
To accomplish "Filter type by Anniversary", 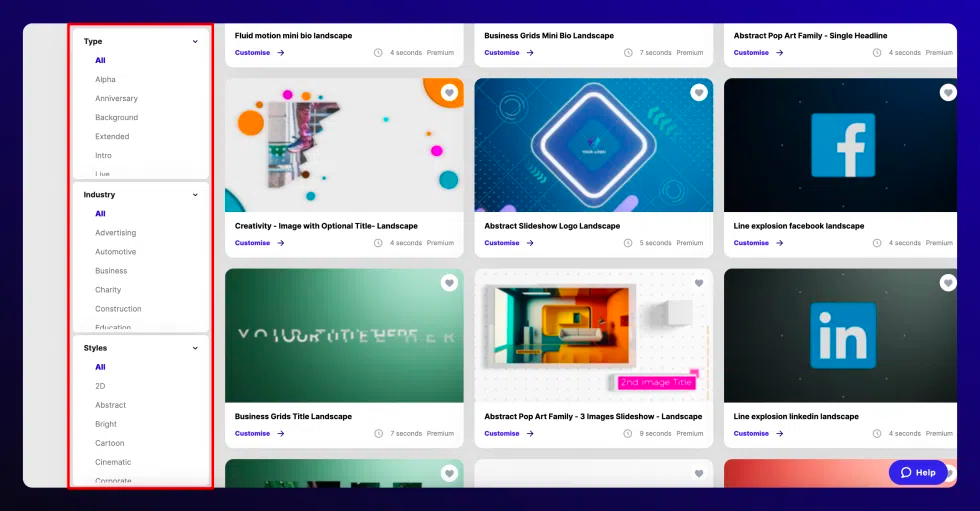I will 116,99.
